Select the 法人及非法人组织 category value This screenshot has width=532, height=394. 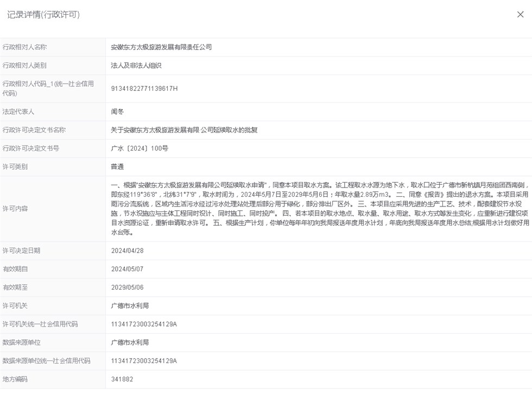coord(136,66)
